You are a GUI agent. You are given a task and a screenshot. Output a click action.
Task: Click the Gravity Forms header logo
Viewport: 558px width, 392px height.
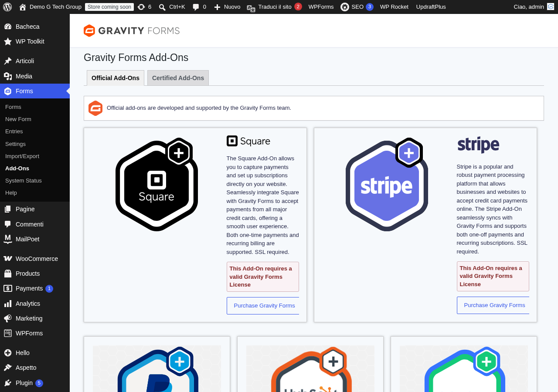click(x=132, y=30)
